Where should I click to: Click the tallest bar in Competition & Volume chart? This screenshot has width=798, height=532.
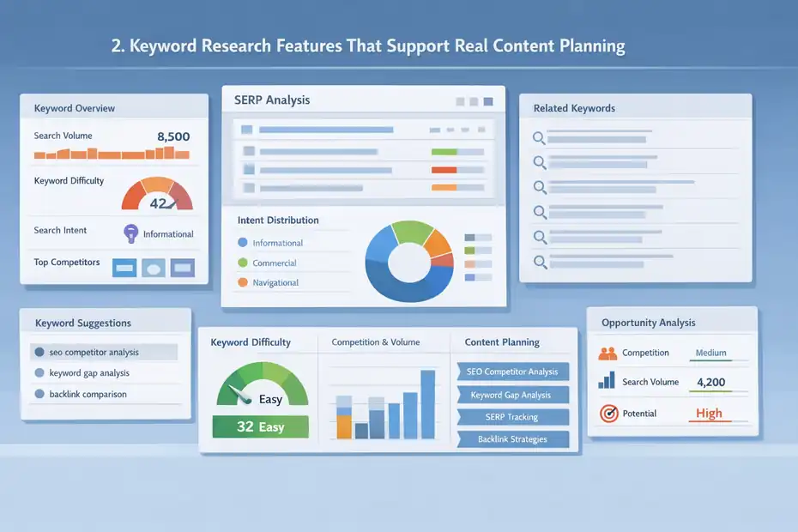427,404
